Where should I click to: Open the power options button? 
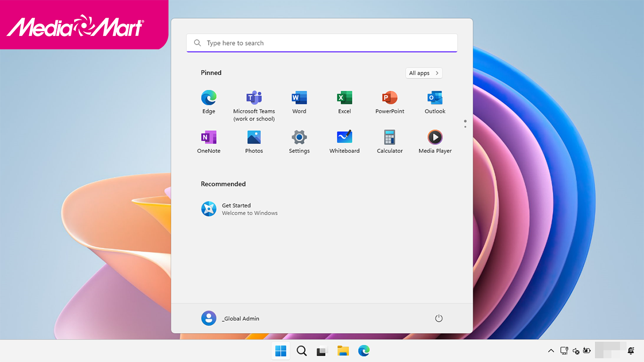pos(438,319)
